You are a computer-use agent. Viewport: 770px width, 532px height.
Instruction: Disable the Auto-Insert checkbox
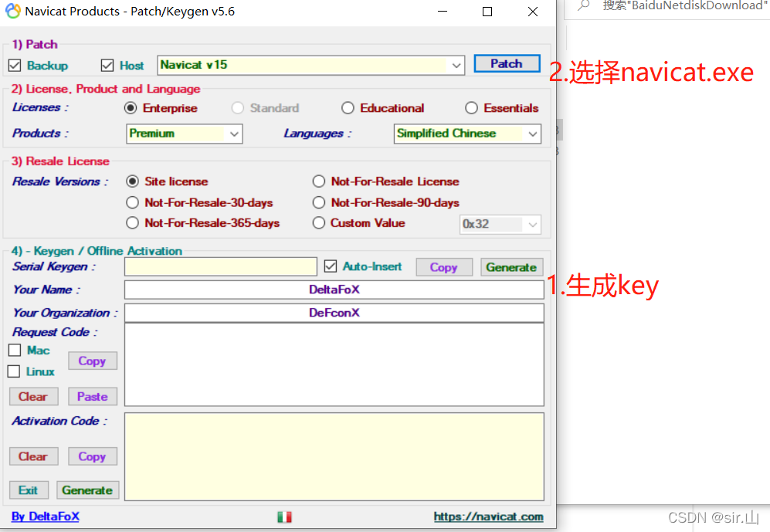click(x=331, y=266)
